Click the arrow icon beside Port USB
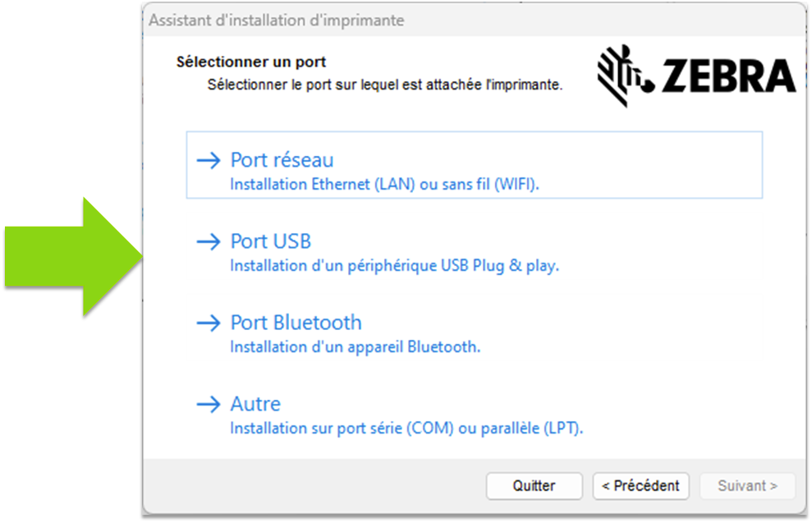This screenshot has height=523, width=812. 209,241
